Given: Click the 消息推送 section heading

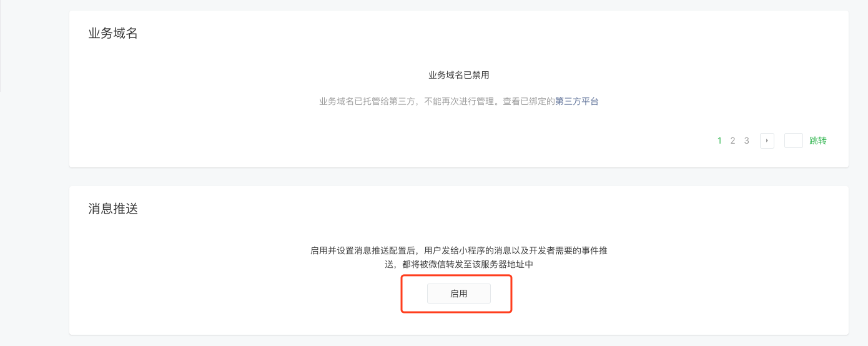Looking at the screenshot, I should [113, 209].
